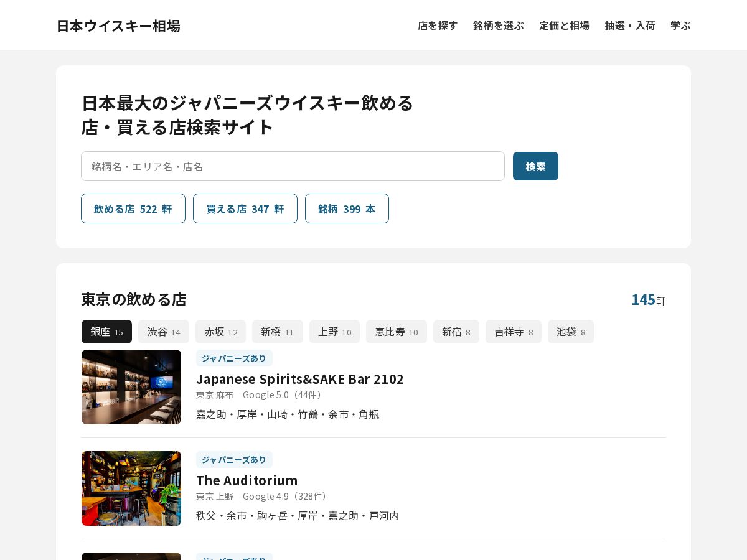Switch to the 吉祥寺 area tab
This screenshot has height=560, width=747.
[514, 332]
